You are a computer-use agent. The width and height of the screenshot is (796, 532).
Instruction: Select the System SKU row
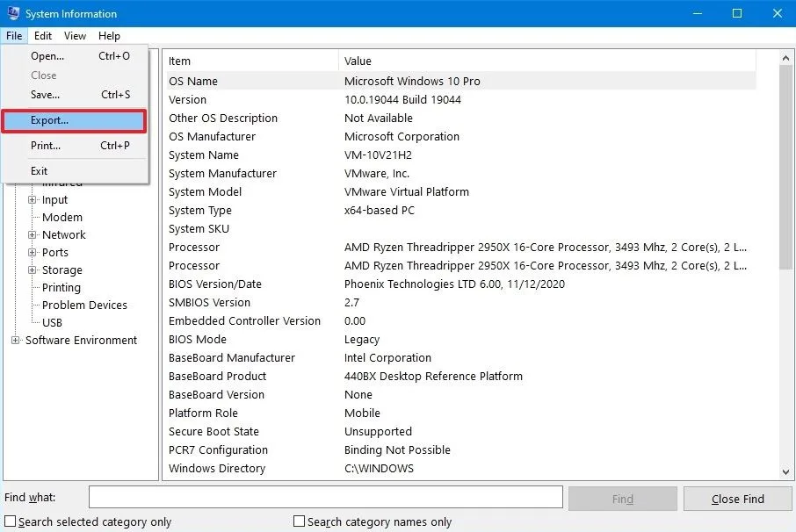pos(461,229)
